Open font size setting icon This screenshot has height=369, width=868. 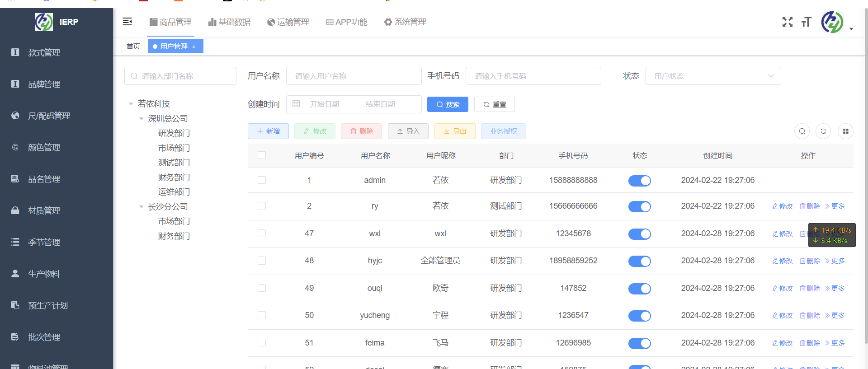point(807,22)
